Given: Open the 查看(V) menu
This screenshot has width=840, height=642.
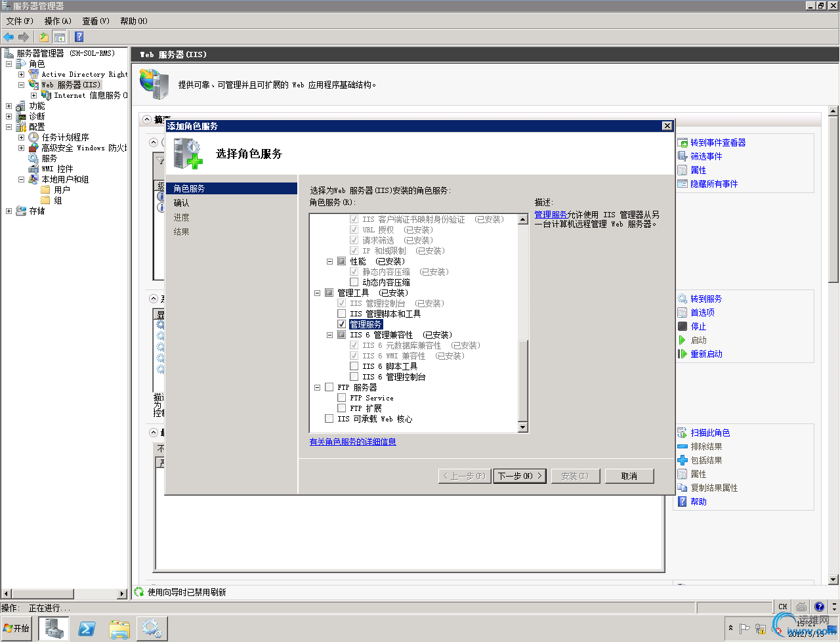Looking at the screenshot, I should click(96, 21).
